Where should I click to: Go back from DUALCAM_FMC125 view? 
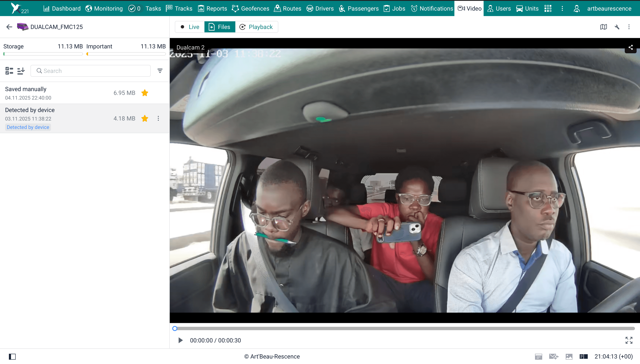9,27
